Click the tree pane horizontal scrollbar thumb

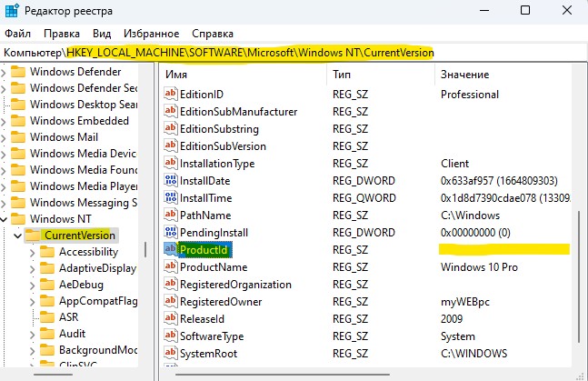pyautogui.click(x=53, y=375)
